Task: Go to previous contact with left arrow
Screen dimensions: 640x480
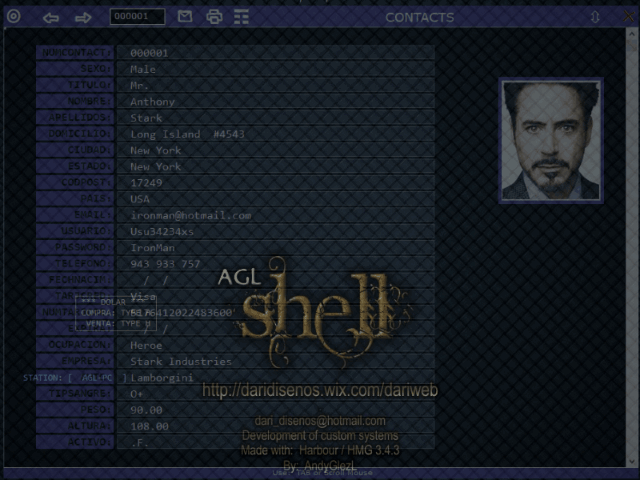Action: coord(51,18)
